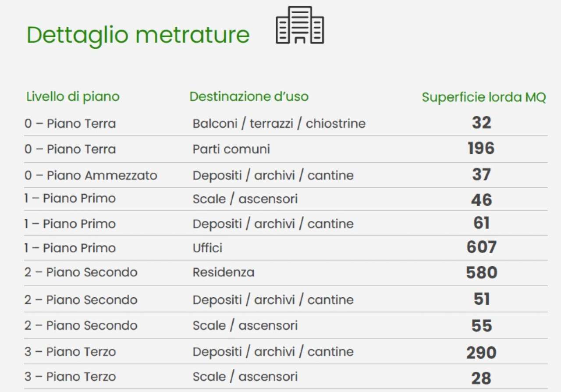This screenshot has width=561, height=392.
Task: Click the 32 value for Piano Terra
Action: click(x=481, y=123)
